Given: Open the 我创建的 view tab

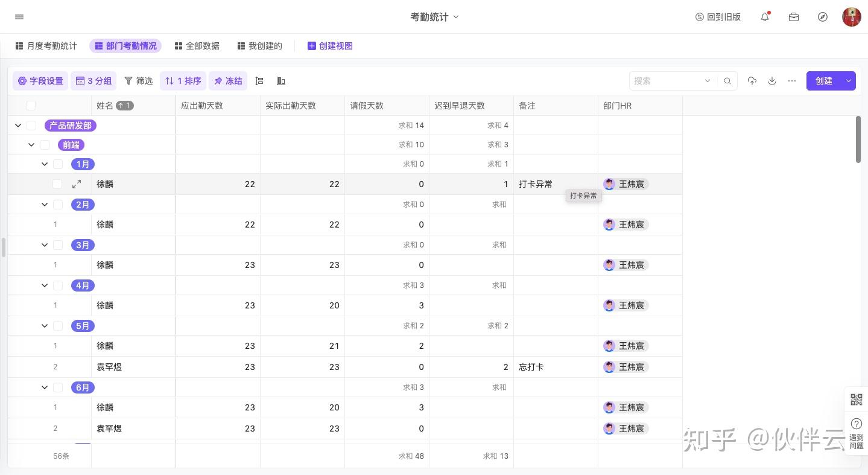Looking at the screenshot, I should 260,46.
